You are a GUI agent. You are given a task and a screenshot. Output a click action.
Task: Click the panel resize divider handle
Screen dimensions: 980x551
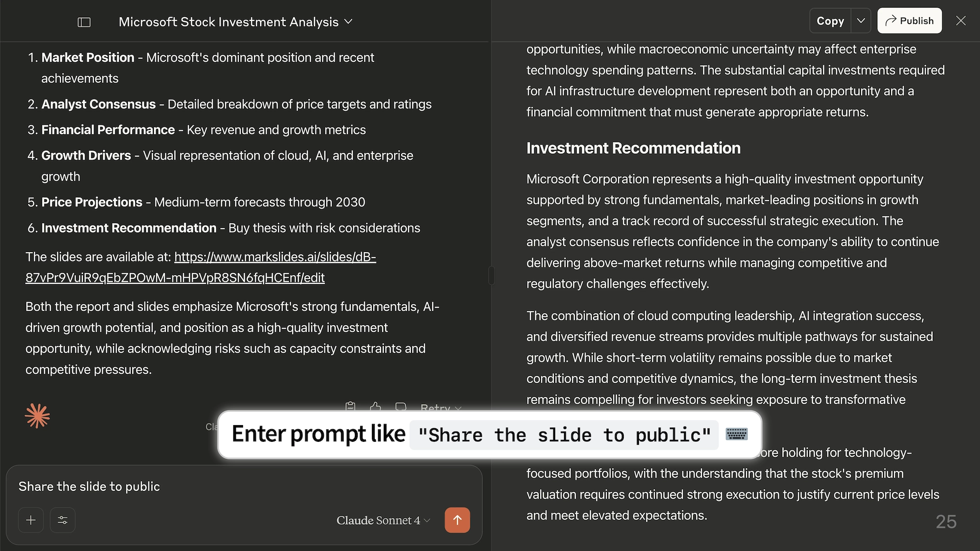tap(491, 275)
